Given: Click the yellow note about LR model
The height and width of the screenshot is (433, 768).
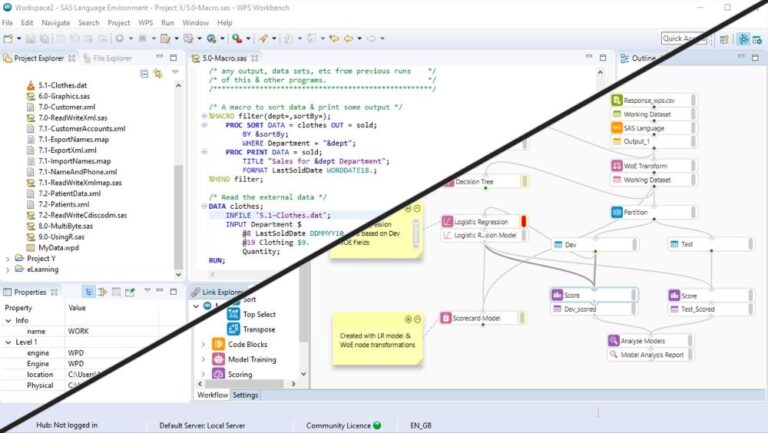Looking at the screenshot, I should pyautogui.click(x=377, y=340).
